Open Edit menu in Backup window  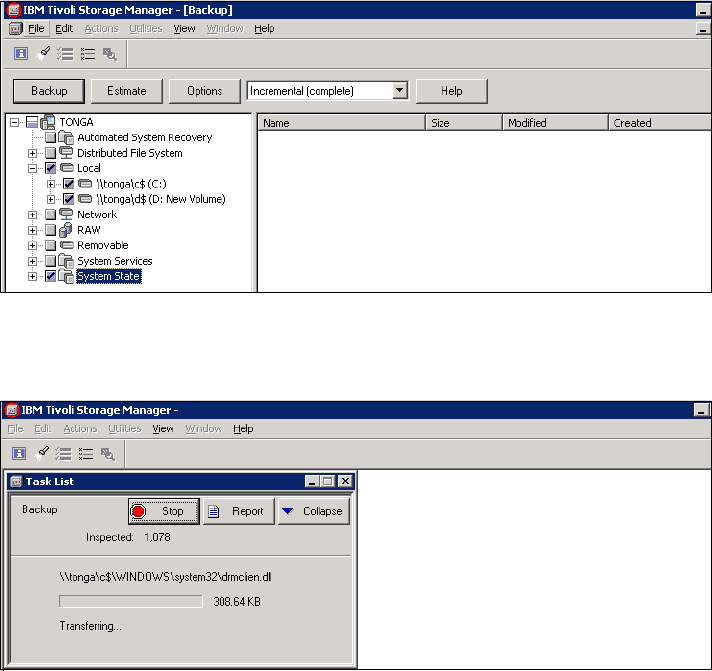click(64, 29)
